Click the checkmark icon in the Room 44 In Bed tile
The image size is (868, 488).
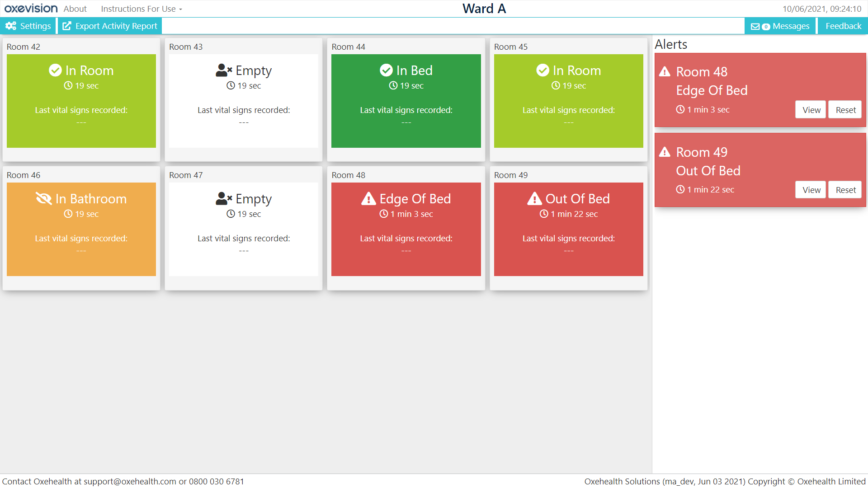tap(386, 70)
